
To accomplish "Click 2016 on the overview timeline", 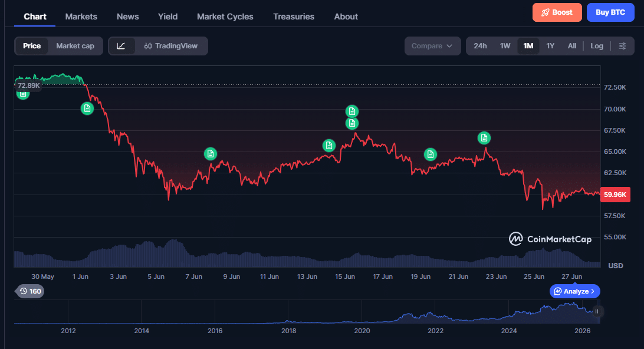I will click(x=215, y=331).
